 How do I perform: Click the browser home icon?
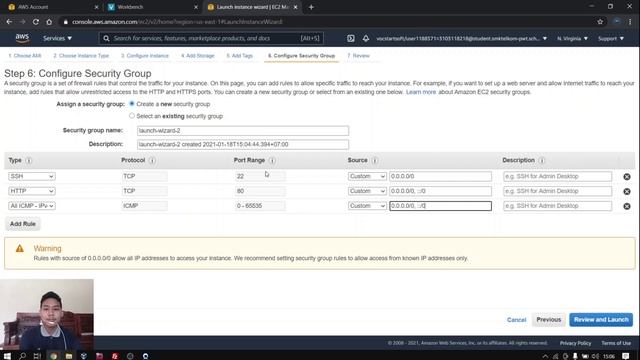pos(49,22)
